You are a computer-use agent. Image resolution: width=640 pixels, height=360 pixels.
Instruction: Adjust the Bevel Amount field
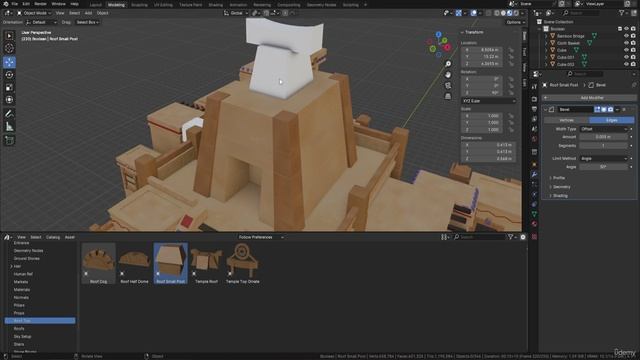pyautogui.click(x=603, y=137)
